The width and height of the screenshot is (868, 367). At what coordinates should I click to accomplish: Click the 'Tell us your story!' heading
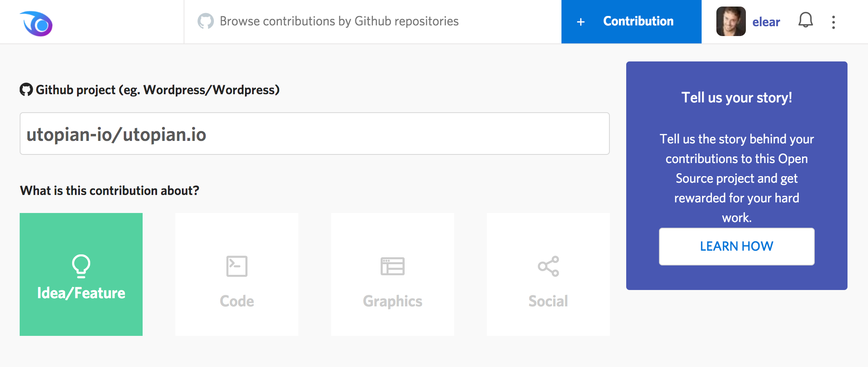[x=737, y=97]
